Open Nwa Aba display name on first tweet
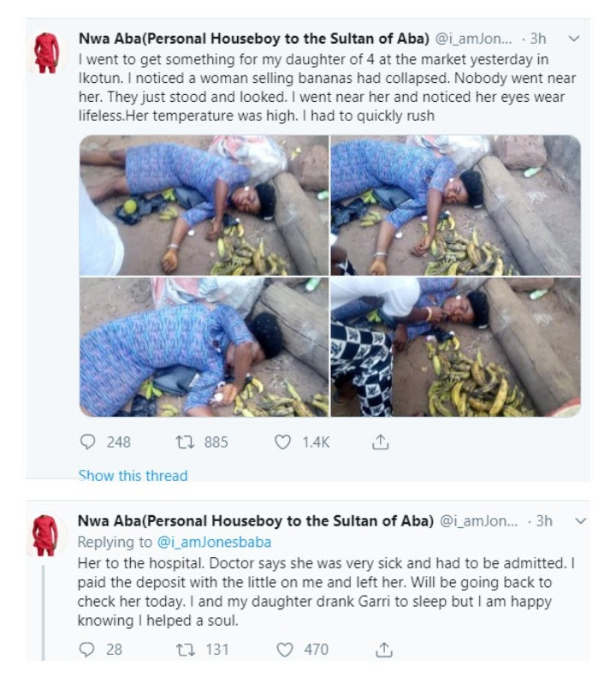The height and width of the screenshot is (677, 616). pyautogui.click(x=254, y=39)
